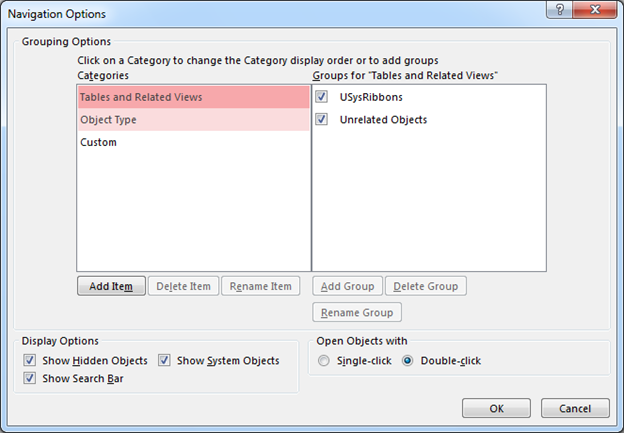624x433 pixels.
Task: Dismiss dialog with the Cancel button
Action: pos(575,408)
